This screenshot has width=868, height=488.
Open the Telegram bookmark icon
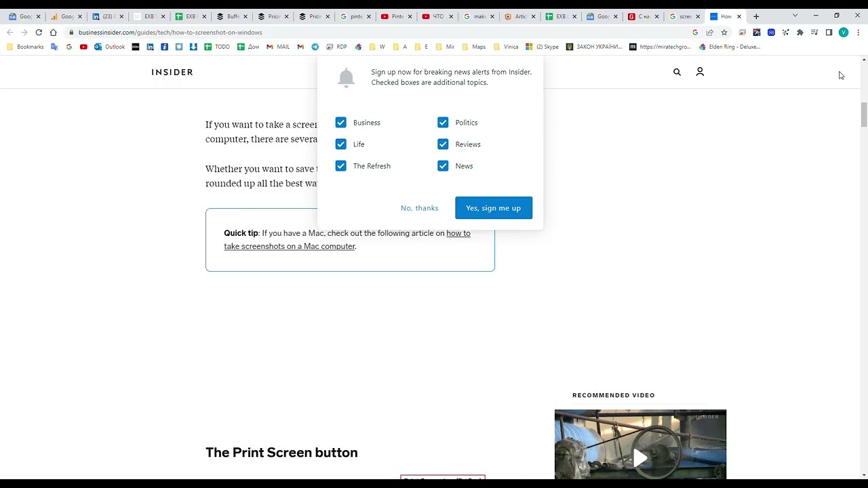pyautogui.click(x=315, y=47)
